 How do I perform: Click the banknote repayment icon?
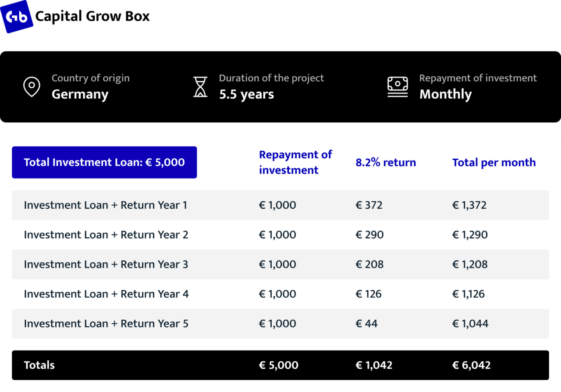(x=398, y=87)
